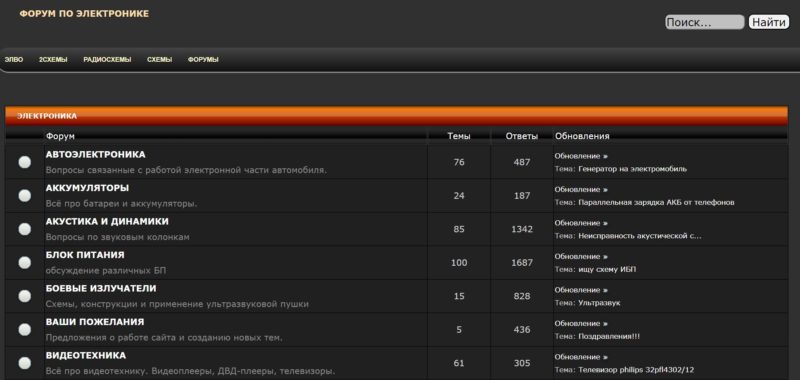Open the БОЕВЫЕ ИЗЛУЧАТЕЛИ forum
This screenshot has height=380, width=800.
pyautogui.click(x=101, y=288)
